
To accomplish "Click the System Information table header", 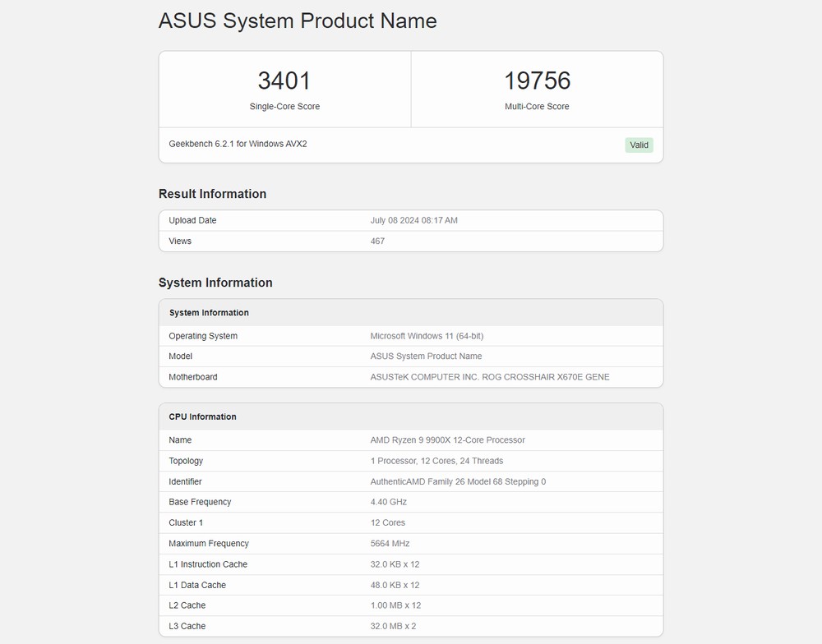I will [209, 313].
